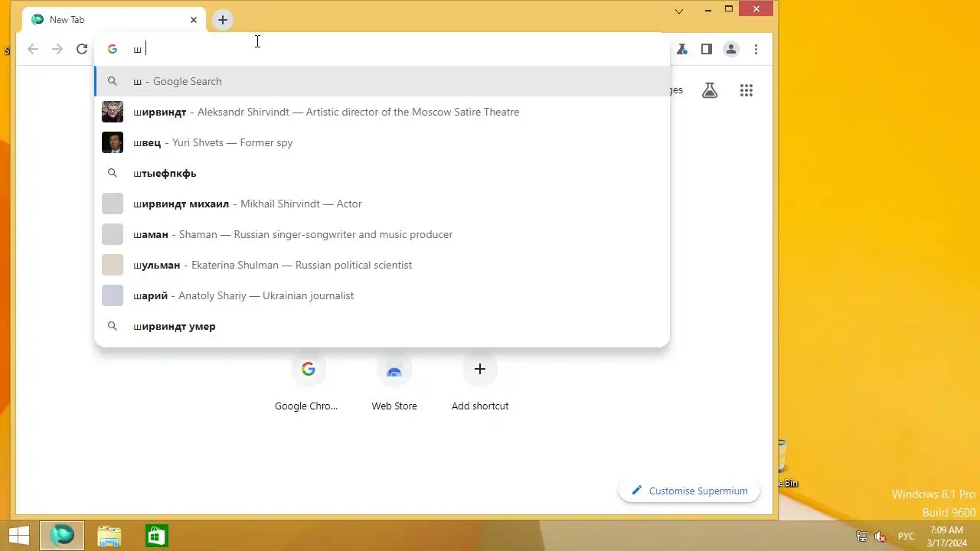Image resolution: width=980 pixels, height=551 pixels.
Task: Open the Search Labs flask icon
Action: pos(710,90)
